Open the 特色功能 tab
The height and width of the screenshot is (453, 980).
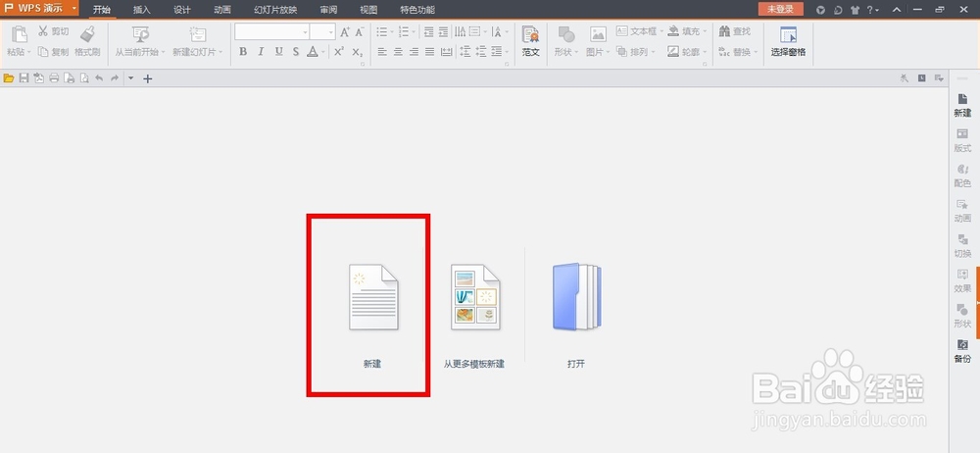pyautogui.click(x=417, y=10)
